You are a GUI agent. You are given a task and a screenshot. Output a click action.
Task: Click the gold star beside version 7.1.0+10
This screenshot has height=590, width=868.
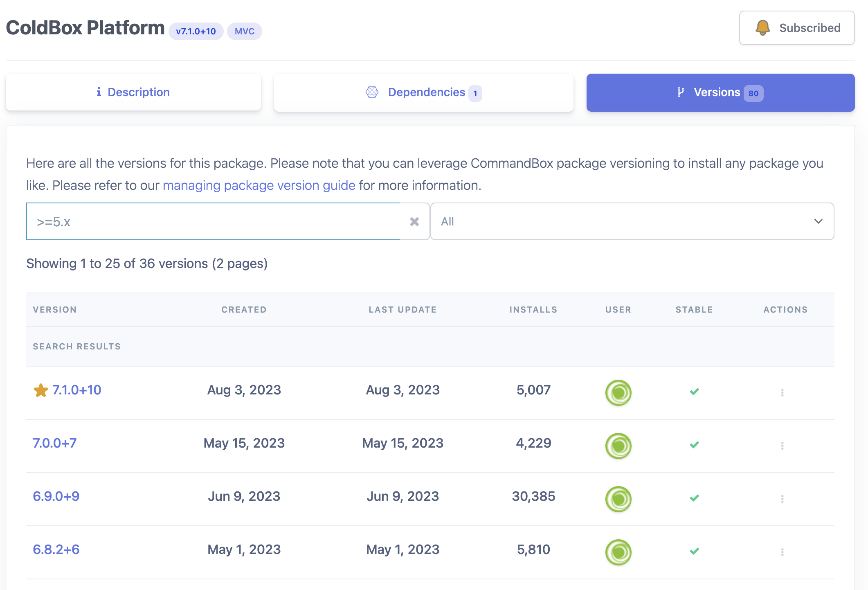[x=40, y=390]
